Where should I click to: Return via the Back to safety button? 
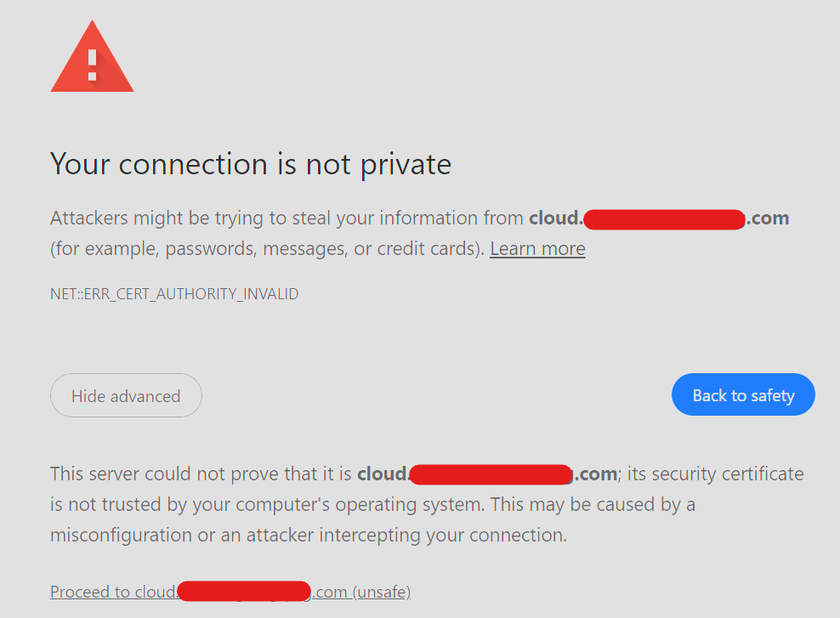coord(743,394)
